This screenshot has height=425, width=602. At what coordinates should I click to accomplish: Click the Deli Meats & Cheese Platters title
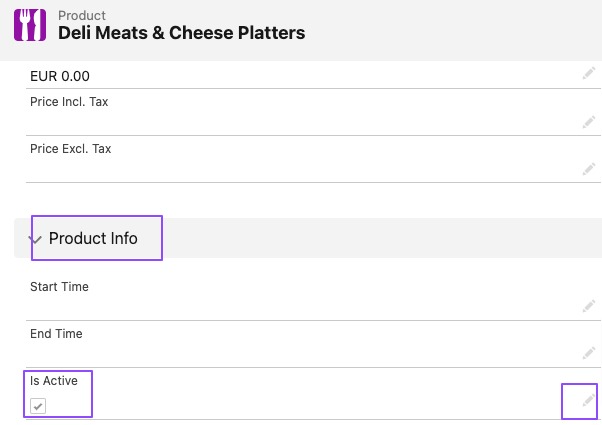pos(181,33)
